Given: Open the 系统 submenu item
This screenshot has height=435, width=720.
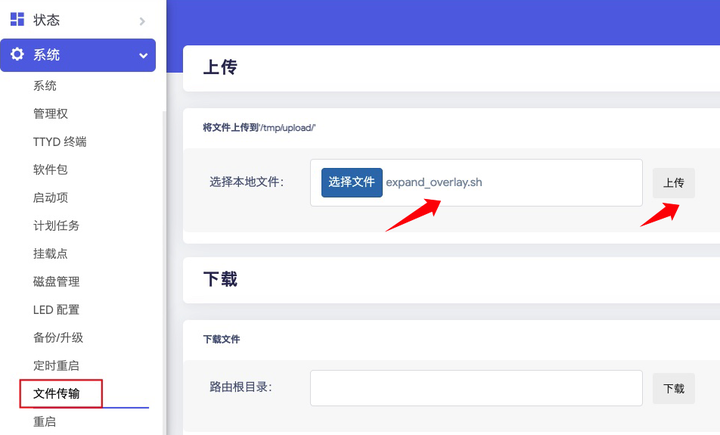Looking at the screenshot, I should tap(45, 86).
